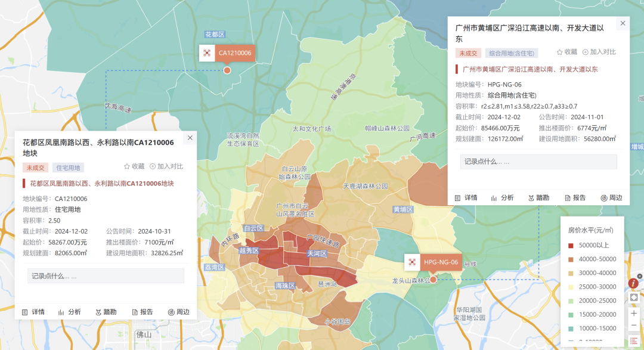The width and height of the screenshot is (644, 350).
Task: Click the zoom-in plus control on the map
Action: click(634, 313)
